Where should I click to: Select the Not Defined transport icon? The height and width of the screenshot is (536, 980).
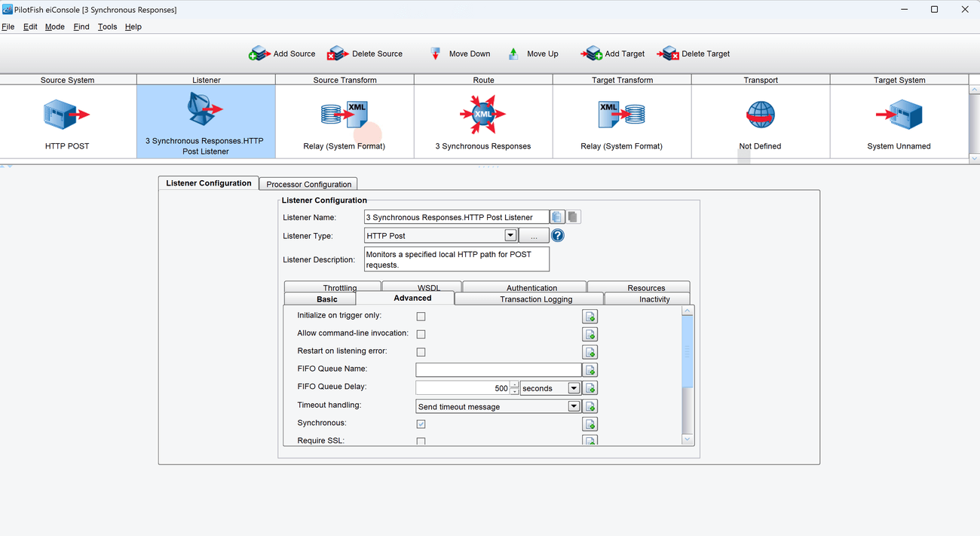pos(761,115)
